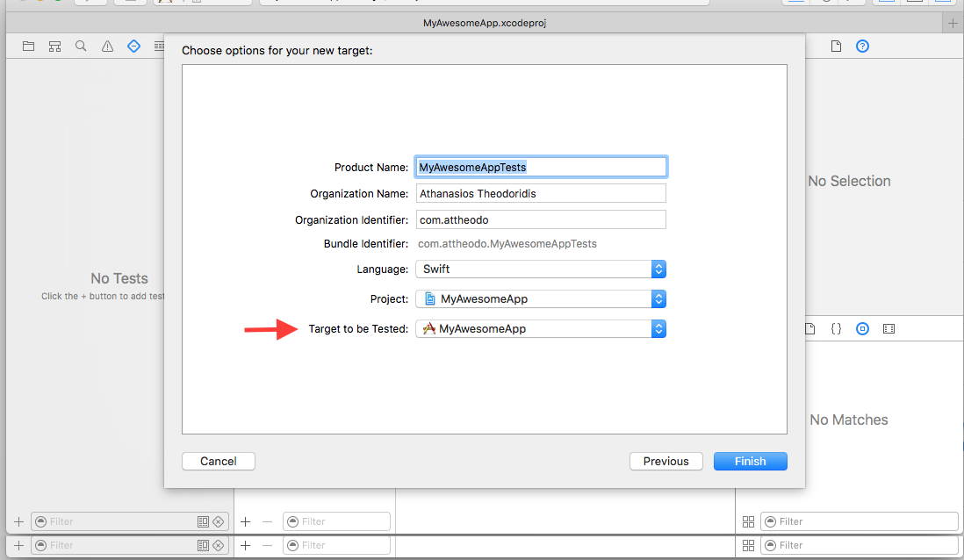Image resolution: width=964 pixels, height=560 pixels.
Task: Open the Object library circle icon
Action: click(862, 329)
